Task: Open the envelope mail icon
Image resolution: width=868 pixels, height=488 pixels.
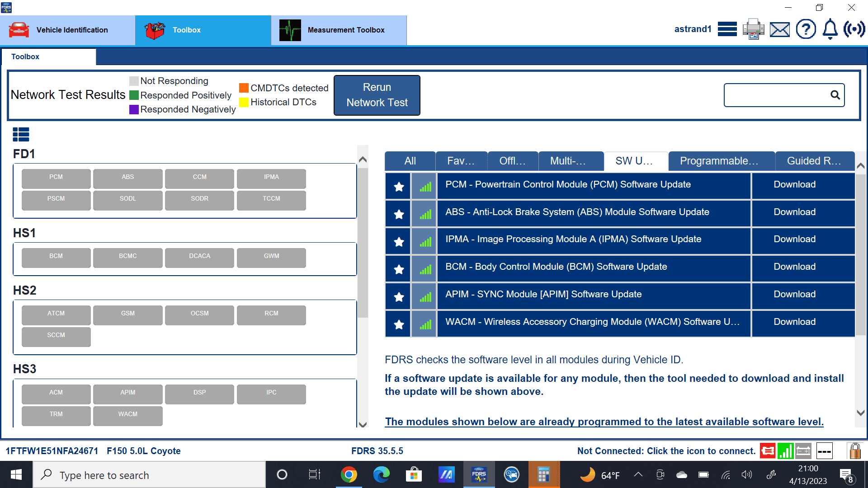Action: pyautogui.click(x=779, y=30)
